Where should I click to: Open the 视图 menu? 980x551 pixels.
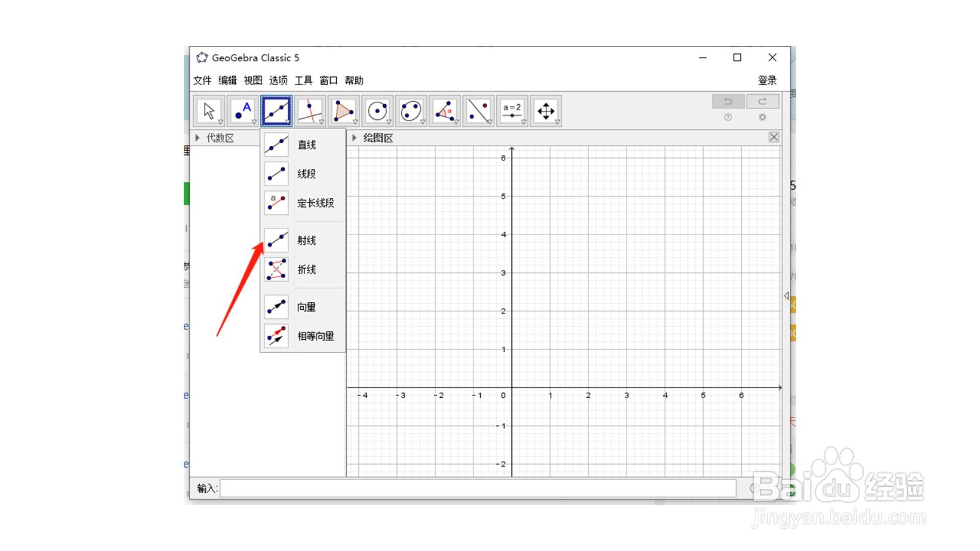tap(253, 80)
